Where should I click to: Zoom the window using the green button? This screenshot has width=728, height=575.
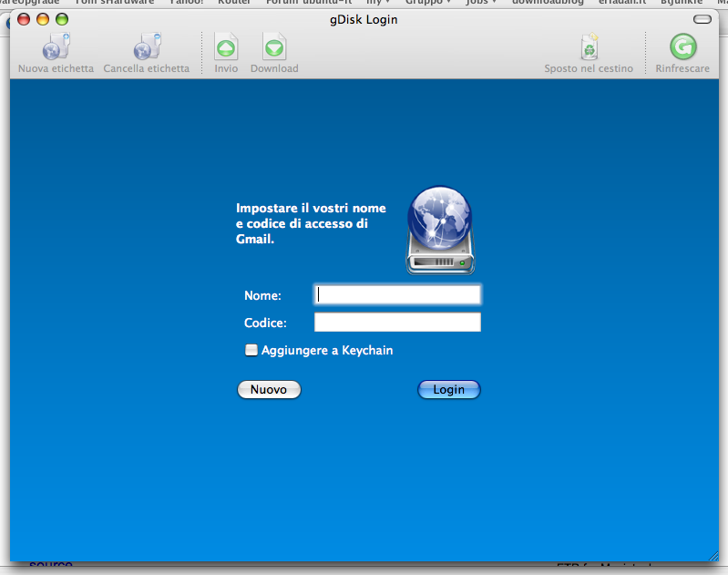coord(61,19)
